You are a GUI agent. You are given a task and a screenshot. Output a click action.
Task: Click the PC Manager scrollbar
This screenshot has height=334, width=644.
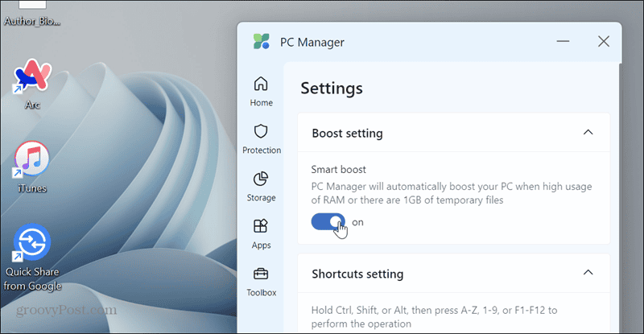pyautogui.click(x=619, y=197)
